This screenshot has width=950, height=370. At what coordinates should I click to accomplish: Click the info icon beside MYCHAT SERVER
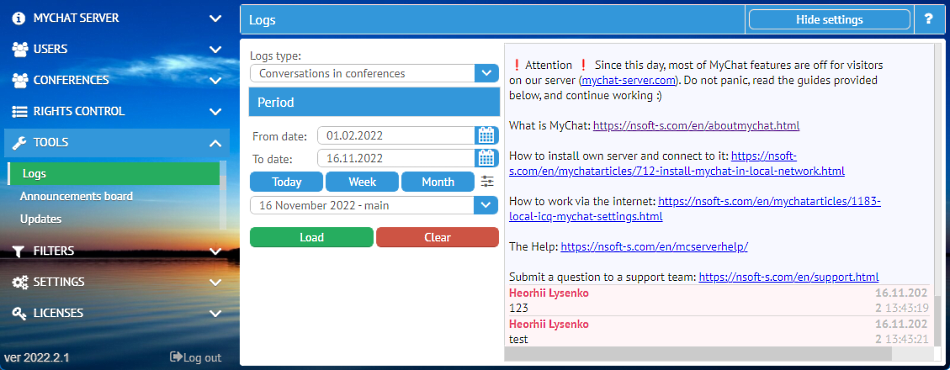point(20,18)
